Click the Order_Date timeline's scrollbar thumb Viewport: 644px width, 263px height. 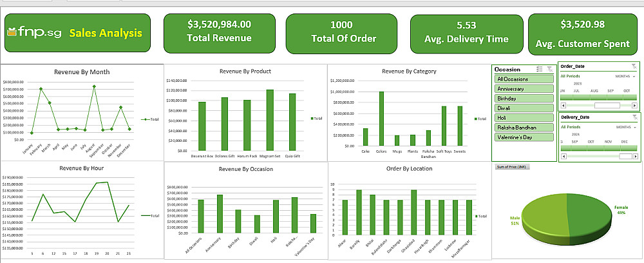click(607, 106)
